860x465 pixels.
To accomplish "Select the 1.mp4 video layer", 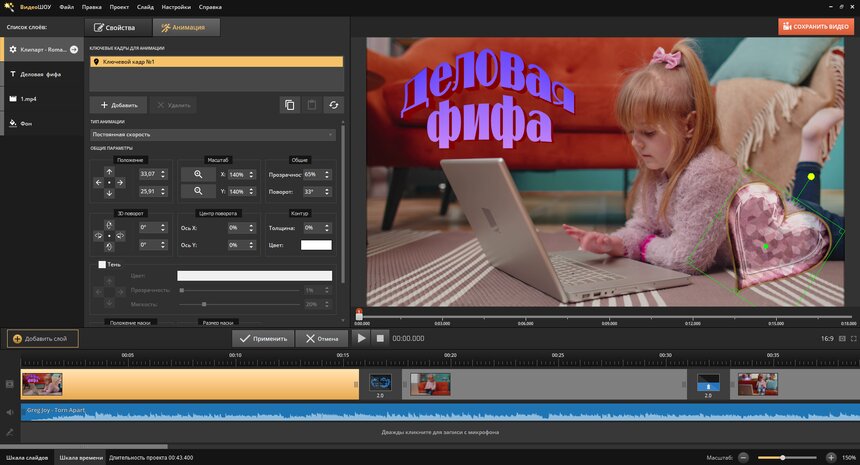I will point(42,99).
